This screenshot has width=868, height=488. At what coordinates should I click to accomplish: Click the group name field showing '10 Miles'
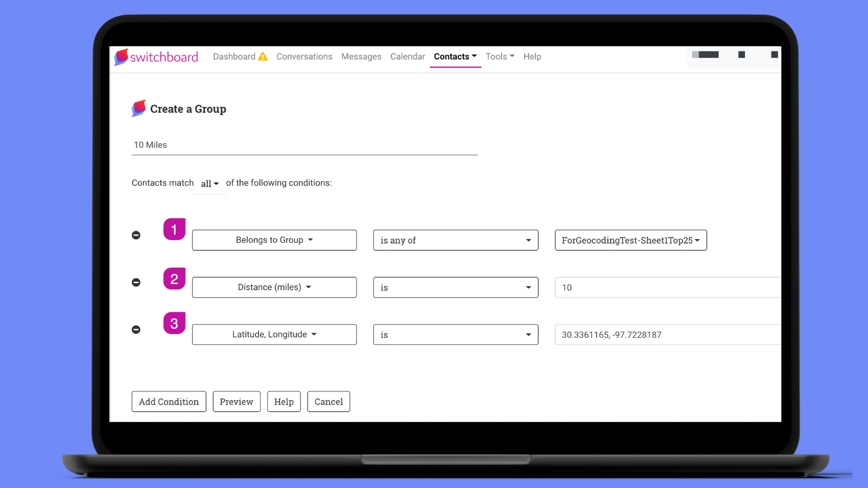click(x=304, y=145)
